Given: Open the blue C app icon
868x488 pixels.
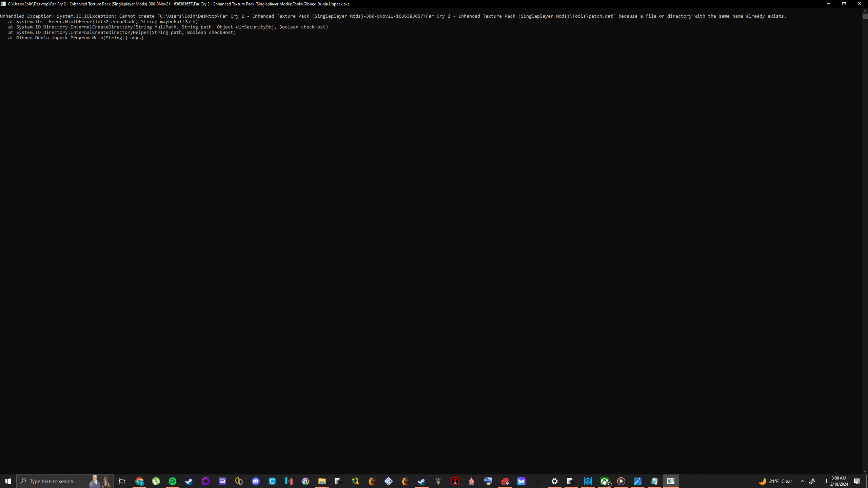Looking at the screenshot, I should [x=272, y=481].
